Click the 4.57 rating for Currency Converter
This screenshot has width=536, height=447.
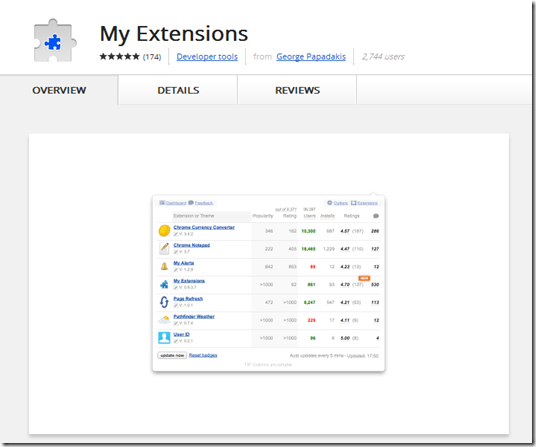345,231
